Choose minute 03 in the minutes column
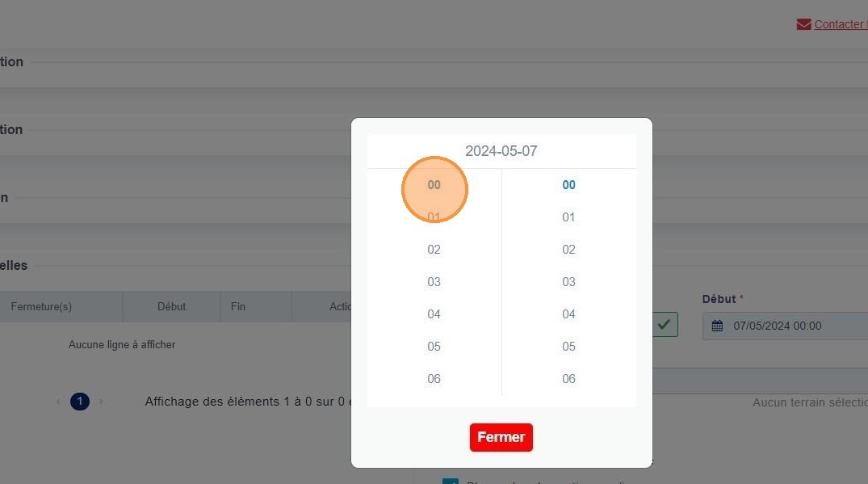The image size is (868, 484). pyautogui.click(x=568, y=282)
